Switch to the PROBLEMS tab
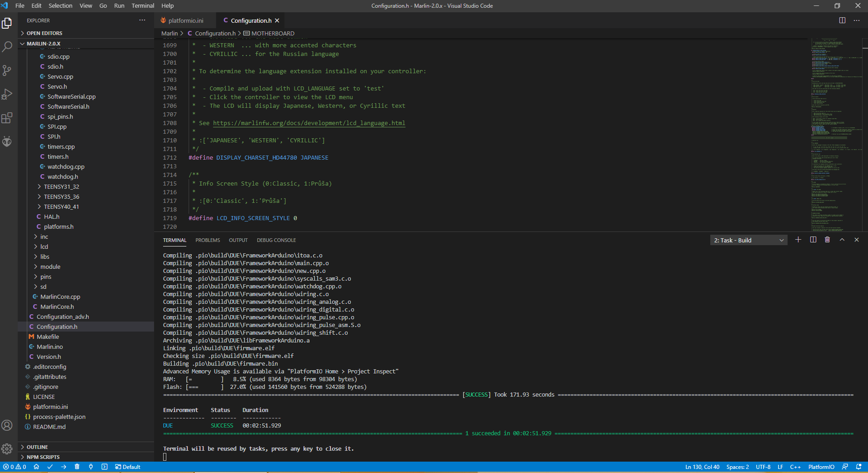868x473 pixels. (207, 240)
